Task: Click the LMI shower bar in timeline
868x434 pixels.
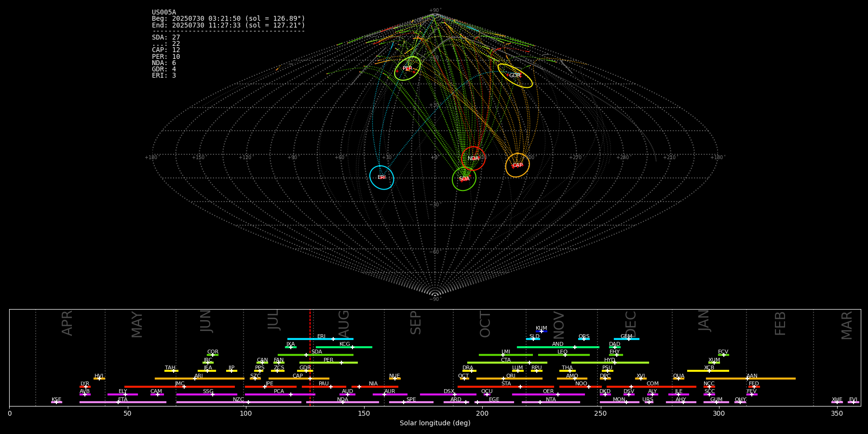Action: tap(506, 355)
